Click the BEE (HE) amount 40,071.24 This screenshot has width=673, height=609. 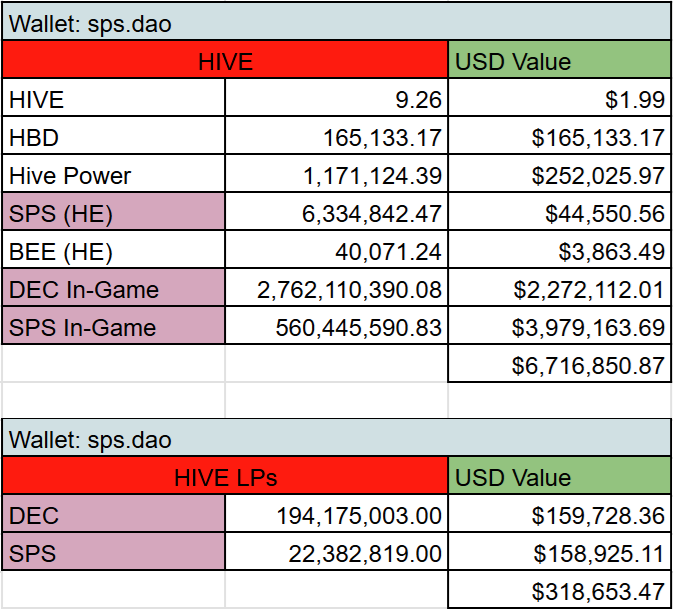pos(336,249)
